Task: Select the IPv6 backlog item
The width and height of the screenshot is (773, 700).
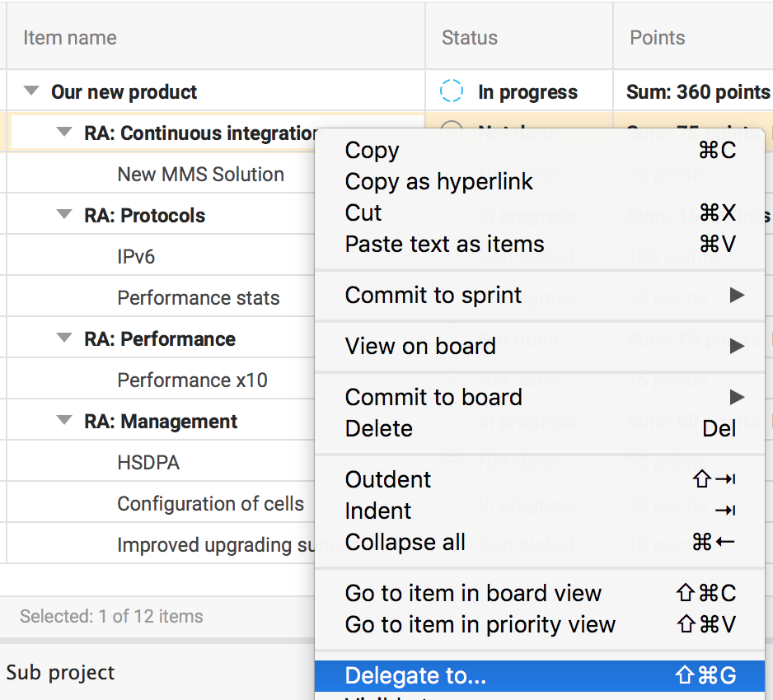Action: tap(136, 256)
